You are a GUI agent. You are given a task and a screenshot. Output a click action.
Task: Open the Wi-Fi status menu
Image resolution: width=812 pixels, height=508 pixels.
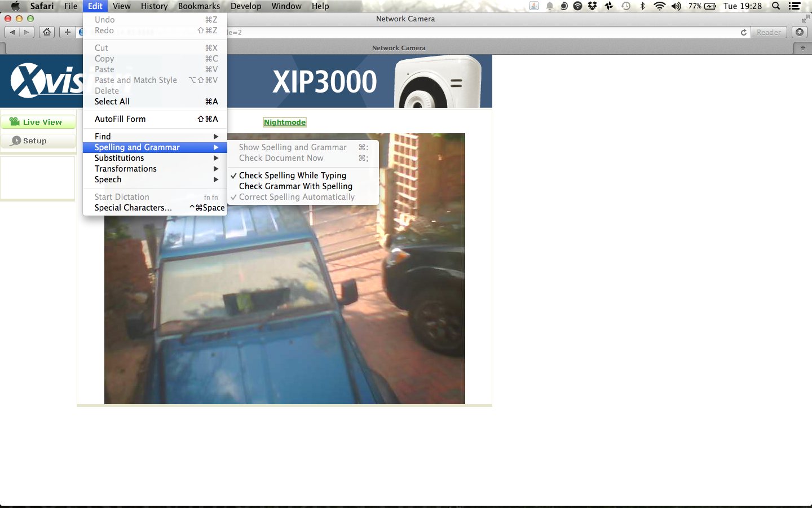(659, 6)
